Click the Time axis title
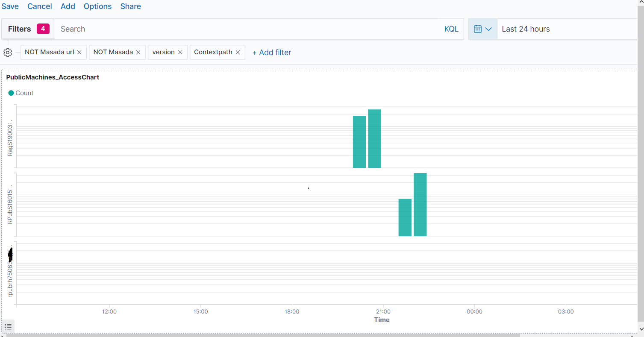The image size is (644, 337). tap(382, 320)
